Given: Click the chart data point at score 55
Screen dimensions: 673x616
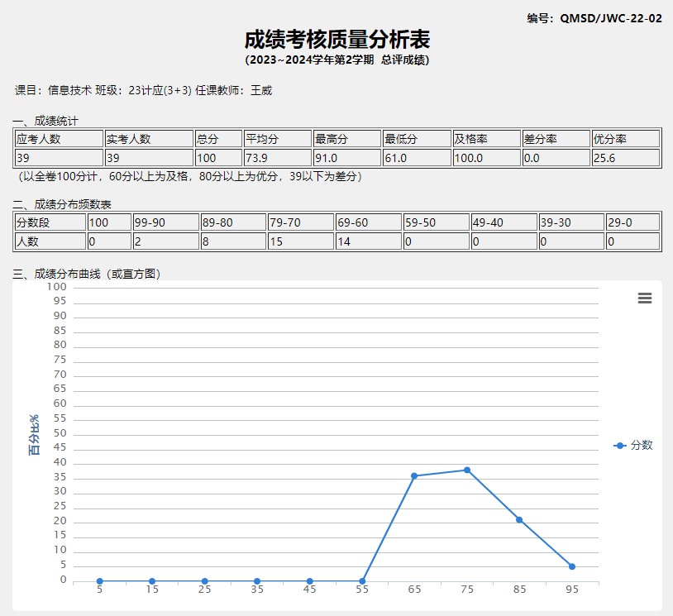Looking at the screenshot, I should 362,581.
